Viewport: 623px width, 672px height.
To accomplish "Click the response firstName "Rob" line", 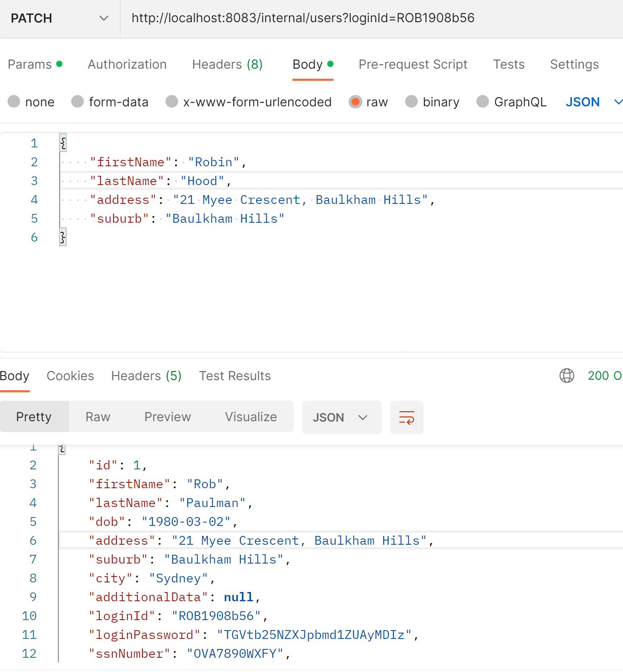I will click(x=159, y=484).
